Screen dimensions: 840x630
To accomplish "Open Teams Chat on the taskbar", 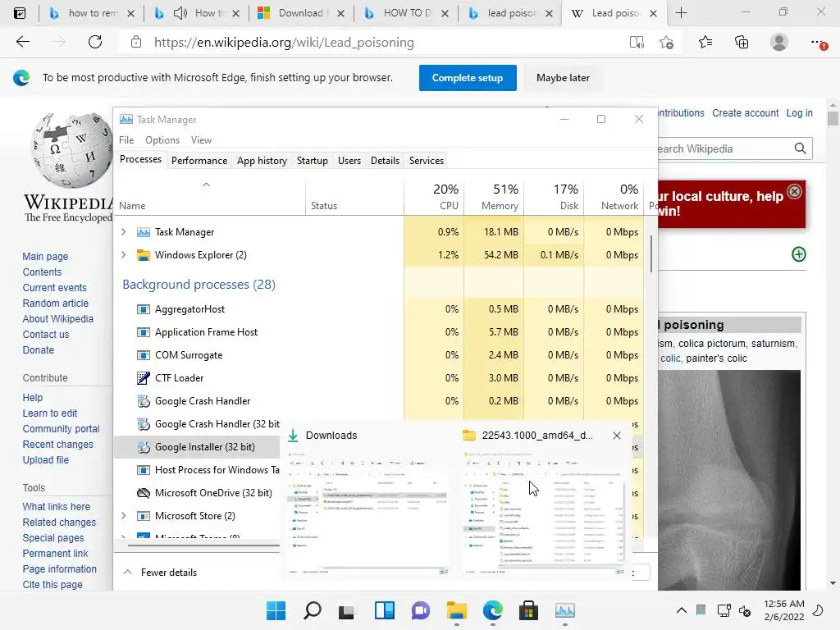I will tap(421, 610).
